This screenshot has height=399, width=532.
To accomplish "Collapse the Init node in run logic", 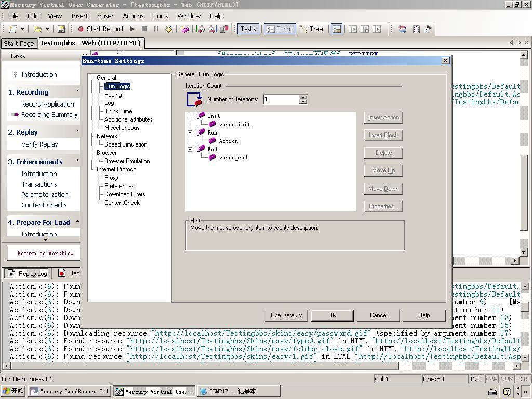I will click(190, 116).
